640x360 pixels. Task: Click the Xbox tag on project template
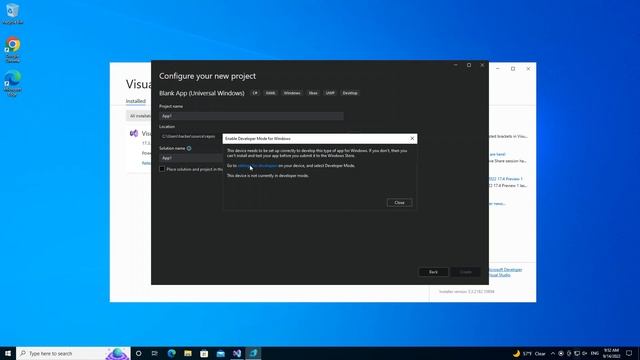click(x=313, y=93)
